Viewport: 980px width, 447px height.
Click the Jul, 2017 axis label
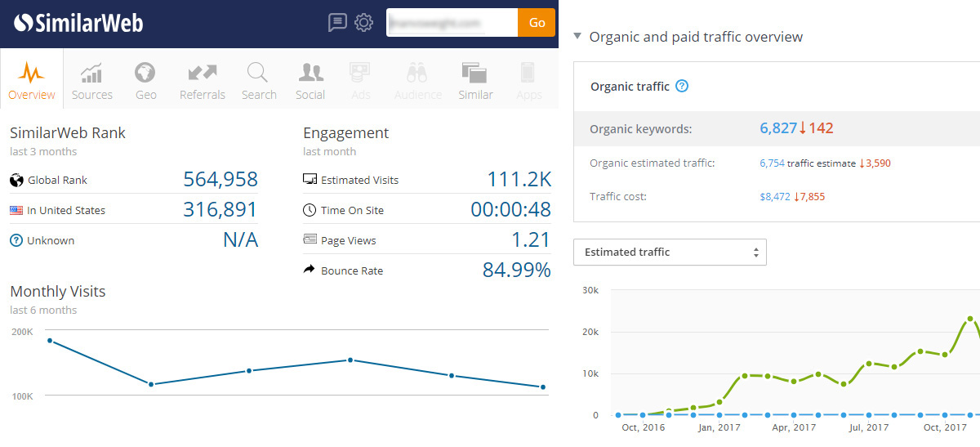click(x=869, y=427)
